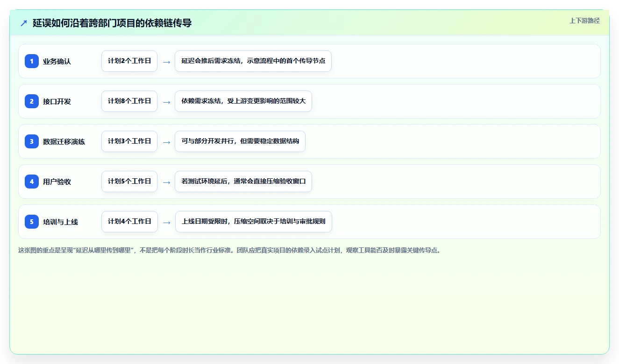Screen dimensions: 619x364
Task: Select the step 2 number badge for 接口开发
Action: [x=32, y=101]
